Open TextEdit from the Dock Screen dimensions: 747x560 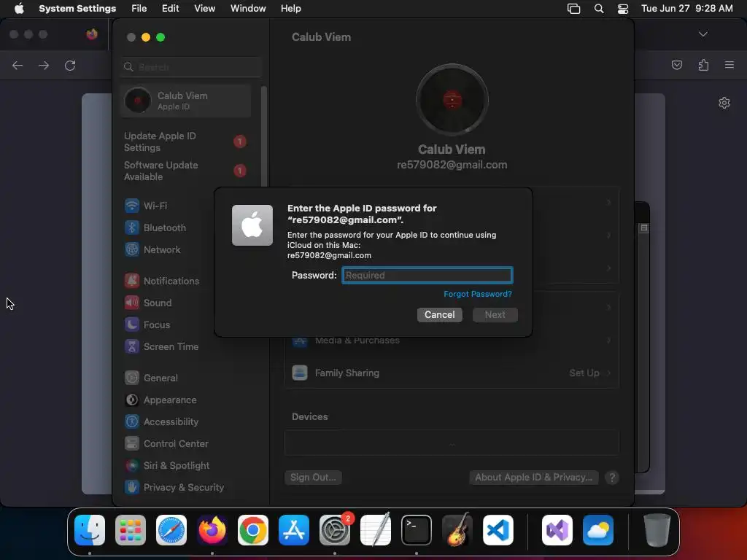376,530
